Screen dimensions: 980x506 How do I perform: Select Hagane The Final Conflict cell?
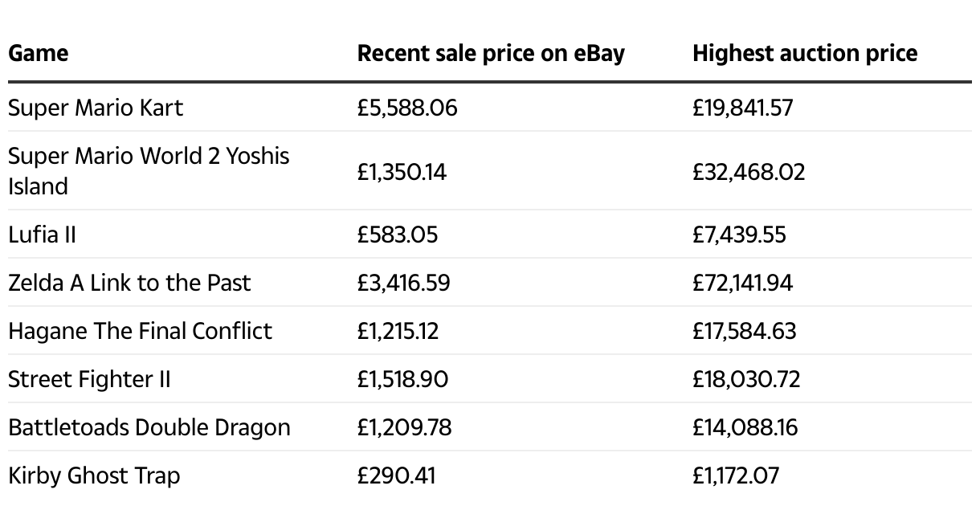tap(140, 331)
